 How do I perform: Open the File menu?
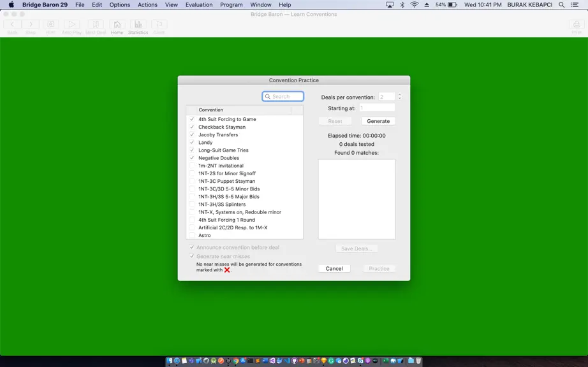pos(80,4)
